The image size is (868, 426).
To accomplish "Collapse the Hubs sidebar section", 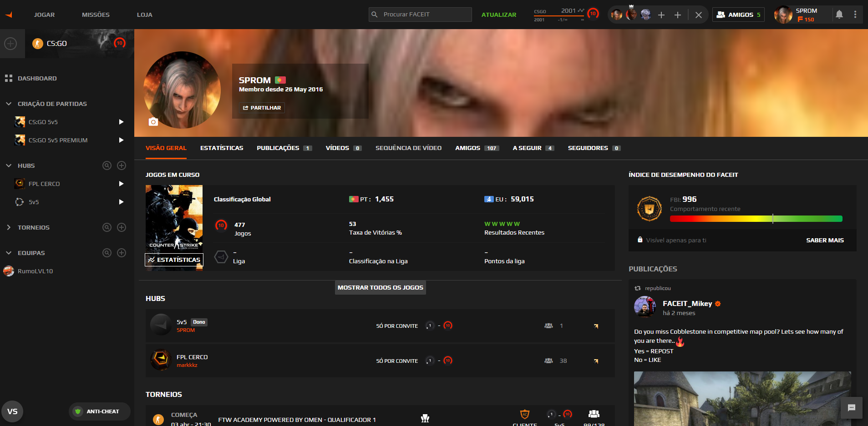I will point(9,165).
